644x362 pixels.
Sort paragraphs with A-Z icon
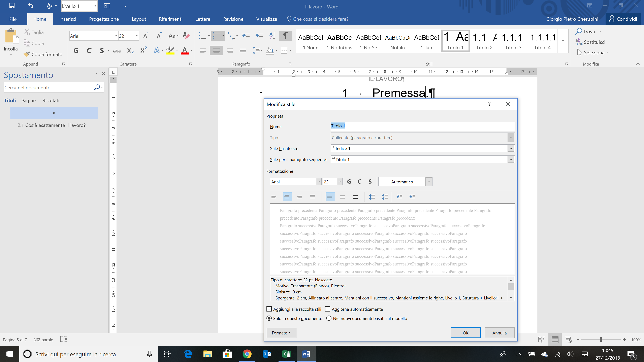pyautogui.click(x=272, y=36)
